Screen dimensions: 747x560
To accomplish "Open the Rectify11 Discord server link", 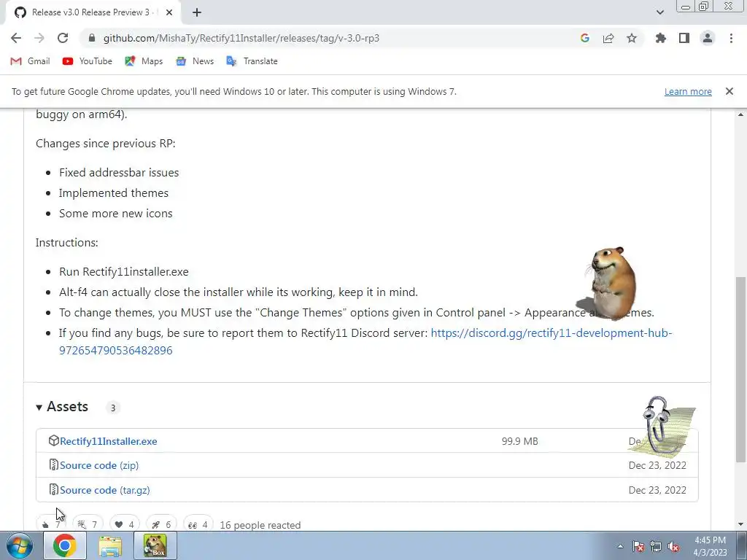I will (365, 341).
